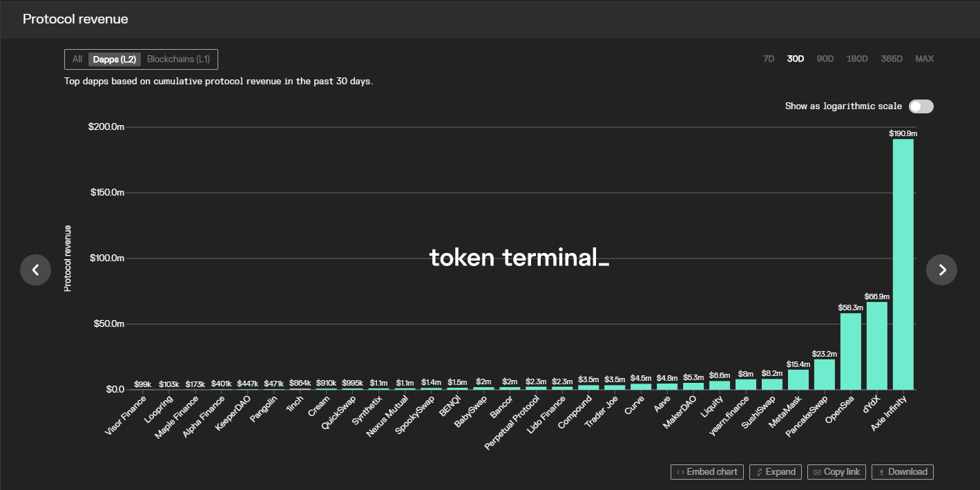
Task: Click the left circular arrow navigation
Action: (x=36, y=270)
